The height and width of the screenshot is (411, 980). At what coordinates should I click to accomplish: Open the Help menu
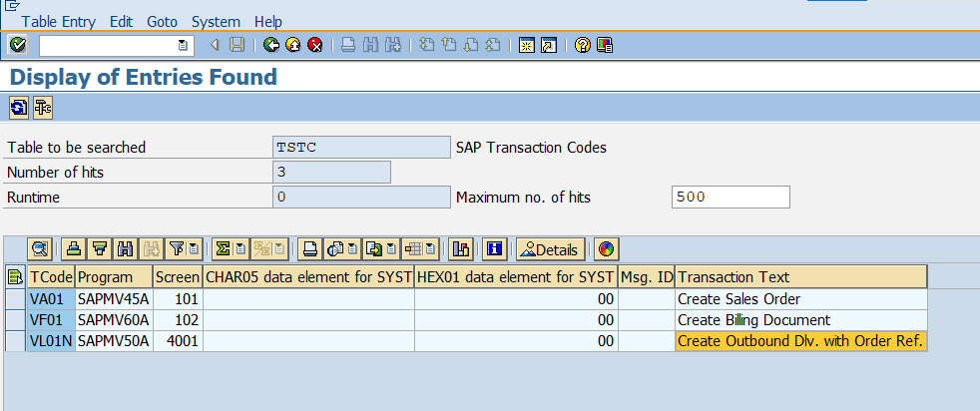[268, 22]
